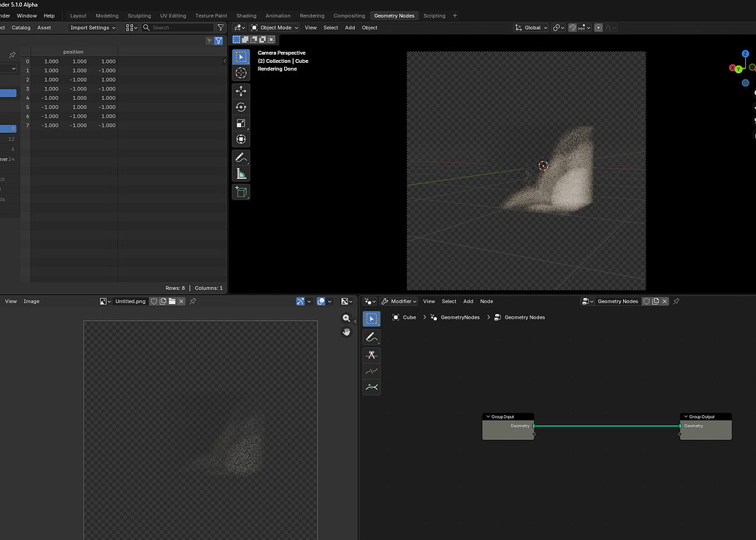Open the Window menu

[26, 15]
